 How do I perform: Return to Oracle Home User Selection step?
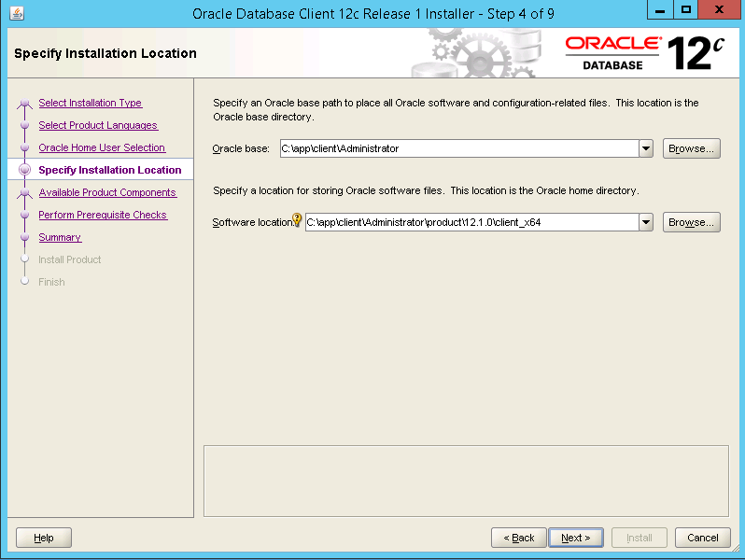coord(102,147)
